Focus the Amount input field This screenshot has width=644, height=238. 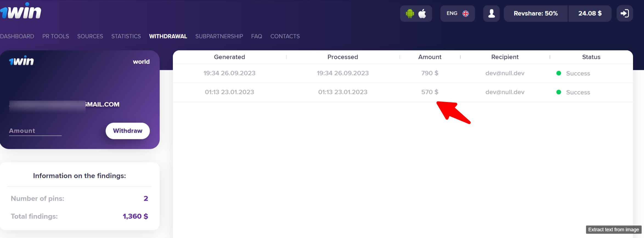(35, 131)
